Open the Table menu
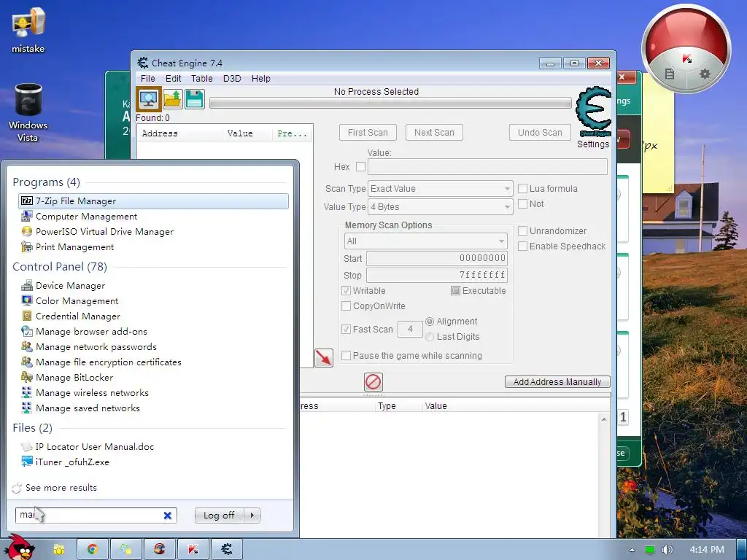 [201, 79]
